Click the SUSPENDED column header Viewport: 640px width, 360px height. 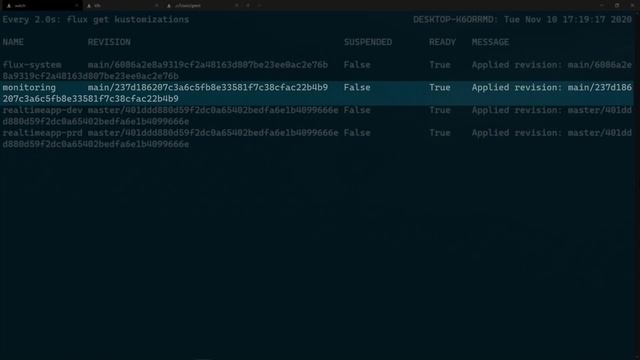368,42
